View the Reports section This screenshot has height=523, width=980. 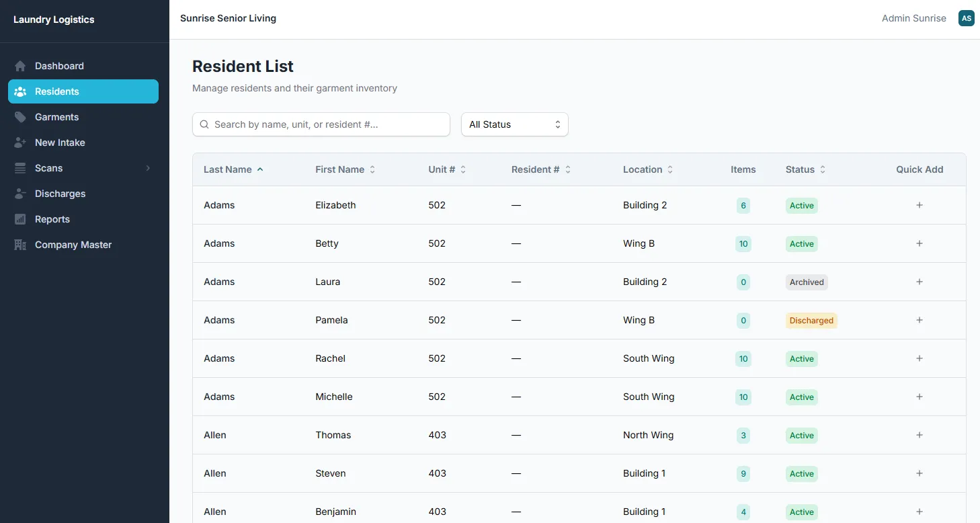pyautogui.click(x=52, y=218)
